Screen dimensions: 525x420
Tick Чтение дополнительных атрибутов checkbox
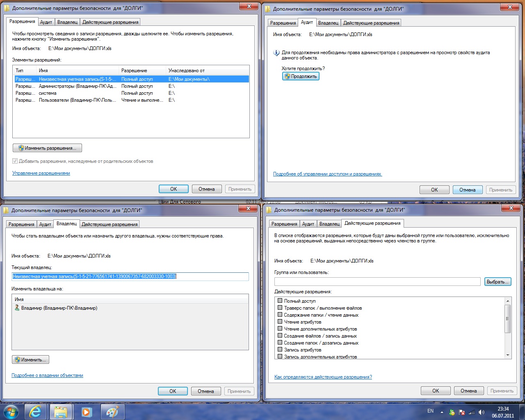pyautogui.click(x=280, y=329)
